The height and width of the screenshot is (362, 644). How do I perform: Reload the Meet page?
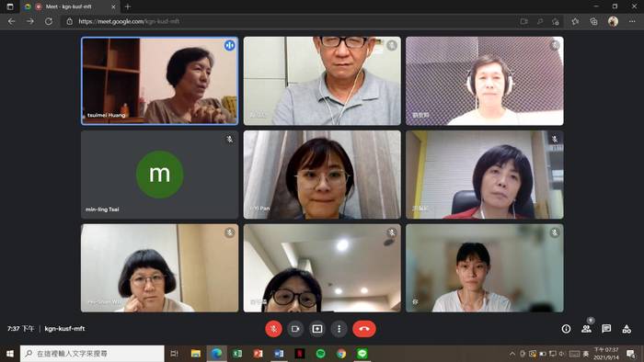[49, 21]
